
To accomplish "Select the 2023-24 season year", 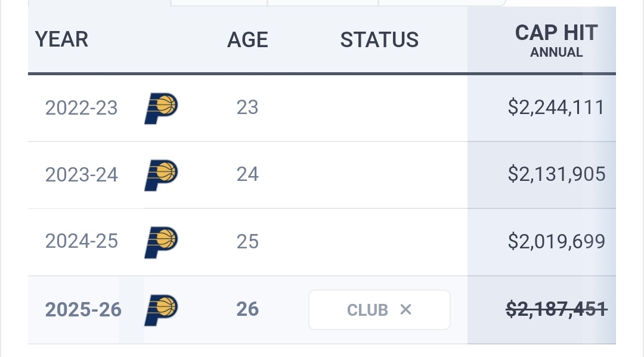I will tap(82, 175).
